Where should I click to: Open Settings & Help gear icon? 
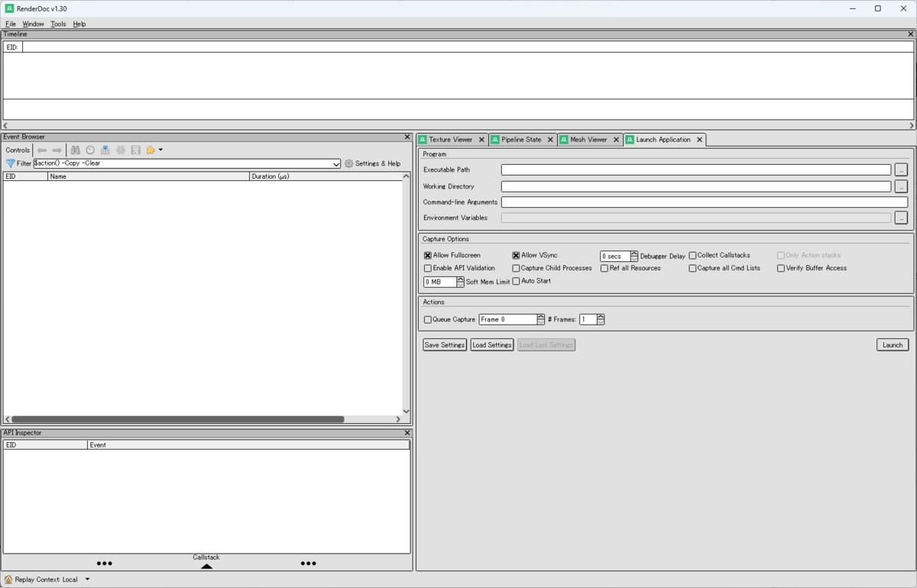tap(349, 163)
